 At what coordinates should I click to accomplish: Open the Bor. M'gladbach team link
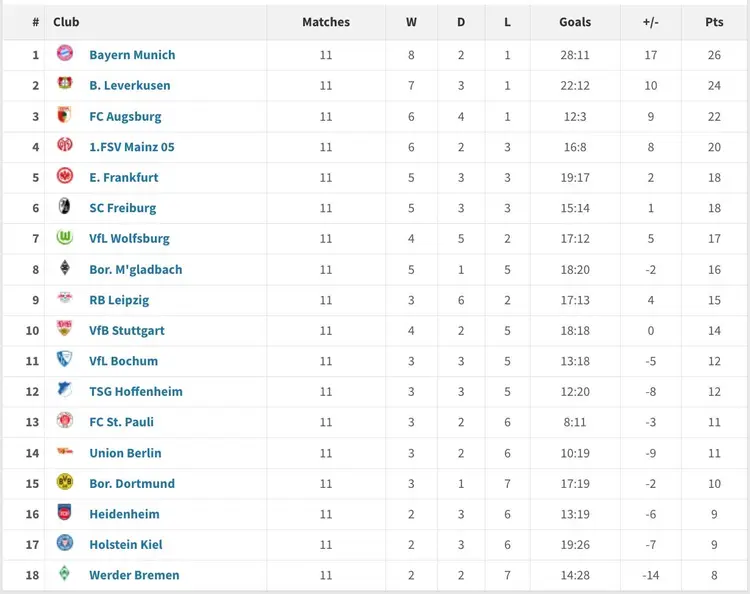[x=136, y=269]
